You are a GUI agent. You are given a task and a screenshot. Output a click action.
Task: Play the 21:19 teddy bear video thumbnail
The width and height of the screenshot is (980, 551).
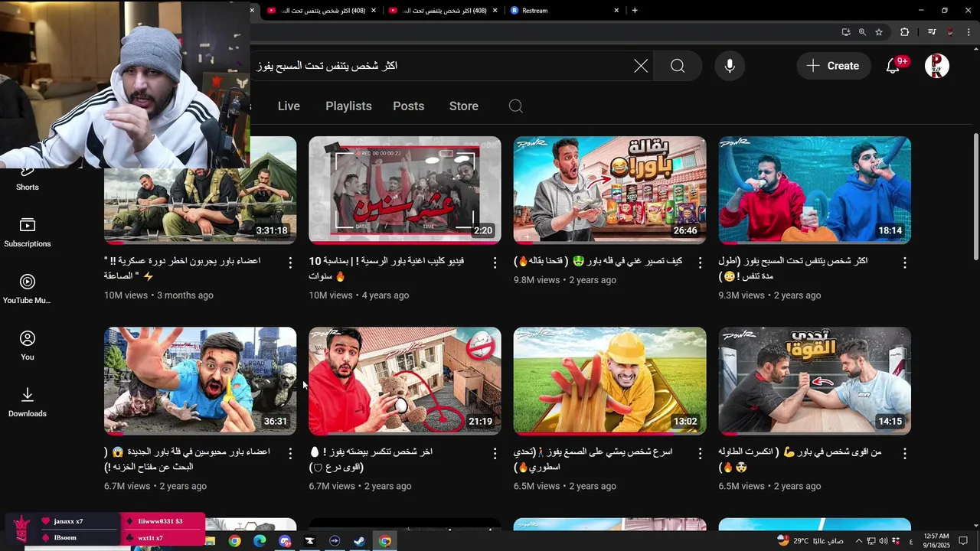405,381
